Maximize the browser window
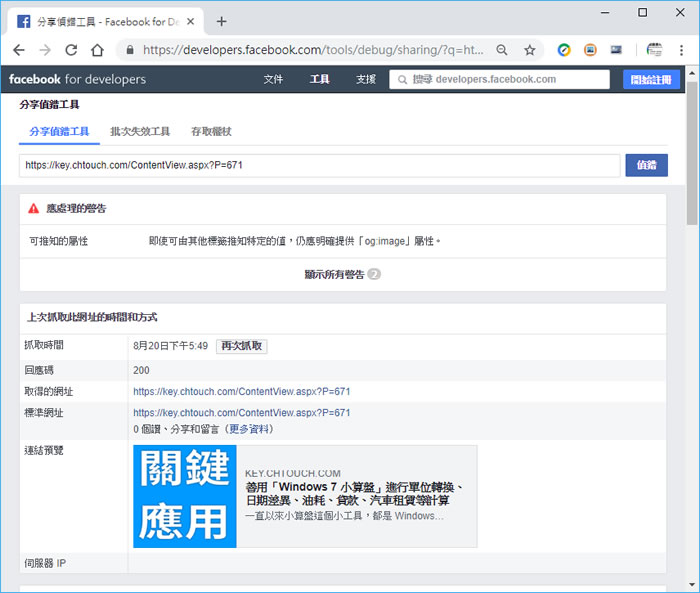This screenshot has height=593, width=700. (x=642, y=13)
